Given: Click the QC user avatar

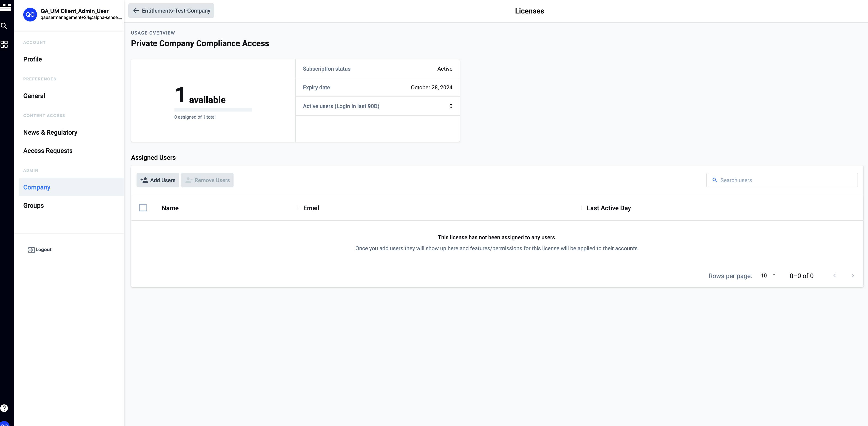Looking at the screenshot, I should pyautogui.click(x=30, y=14).
